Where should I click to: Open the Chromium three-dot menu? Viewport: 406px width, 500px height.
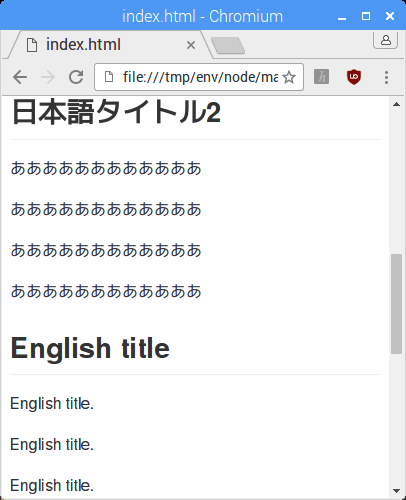tap(386, 77)
